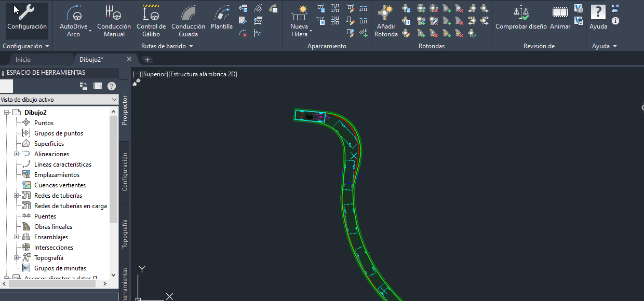Click the tree horizontal scrollbar right arrow
Image resolution: width=644 pixels, height=301 pixels.
pos(105,284)
